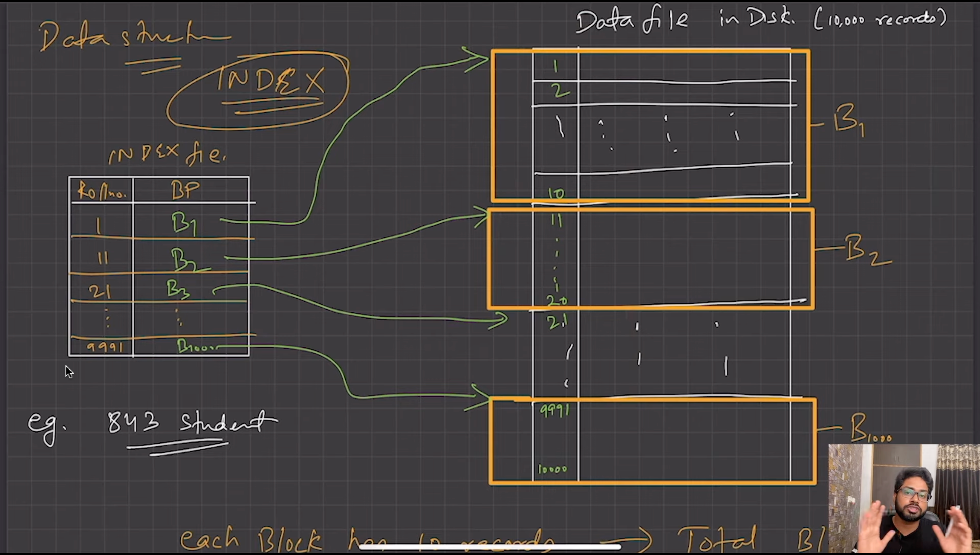The height and width of the screenshot is (555, 980).
Task: Click the presenter webcam thumbnail
Action: [903, 498]
